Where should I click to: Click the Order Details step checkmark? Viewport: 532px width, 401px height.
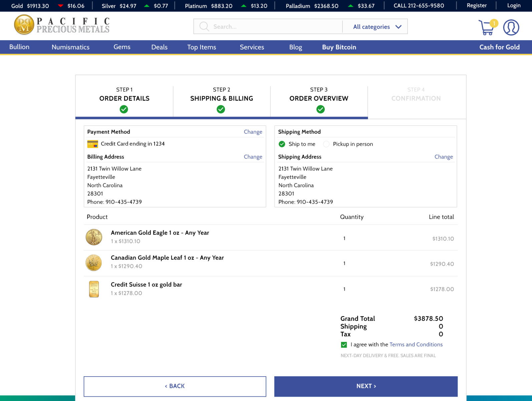[x=124, y=109]
